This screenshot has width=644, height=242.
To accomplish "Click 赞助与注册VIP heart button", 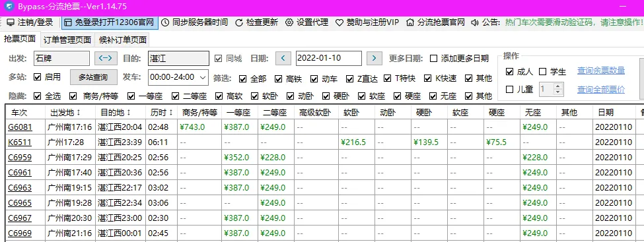I will click(367, 22).
